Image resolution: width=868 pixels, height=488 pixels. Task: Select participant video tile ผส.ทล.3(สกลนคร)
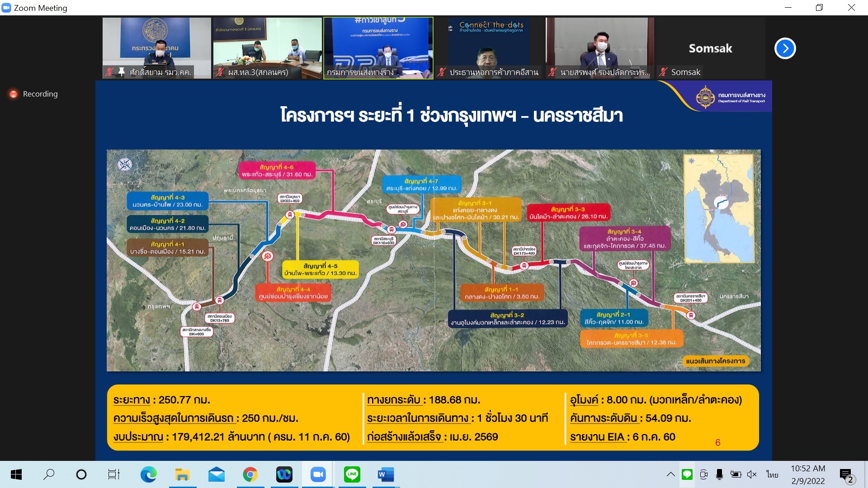267,48
